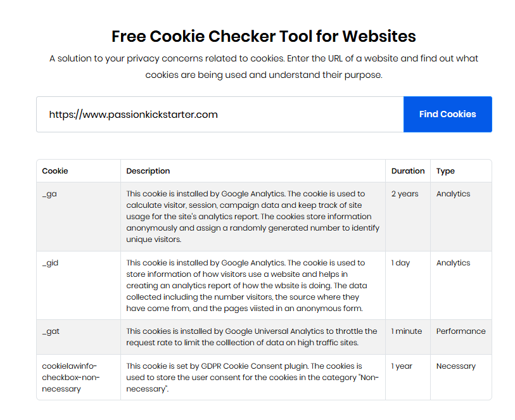Select the Duration column header

pos(408,171)
